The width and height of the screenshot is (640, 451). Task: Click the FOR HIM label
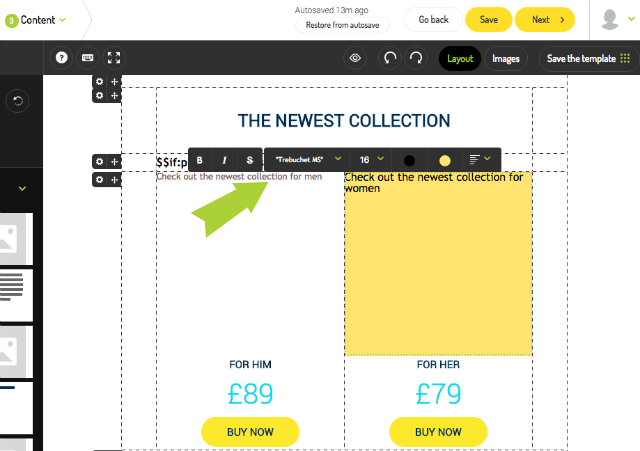click(x=250, y=364)
